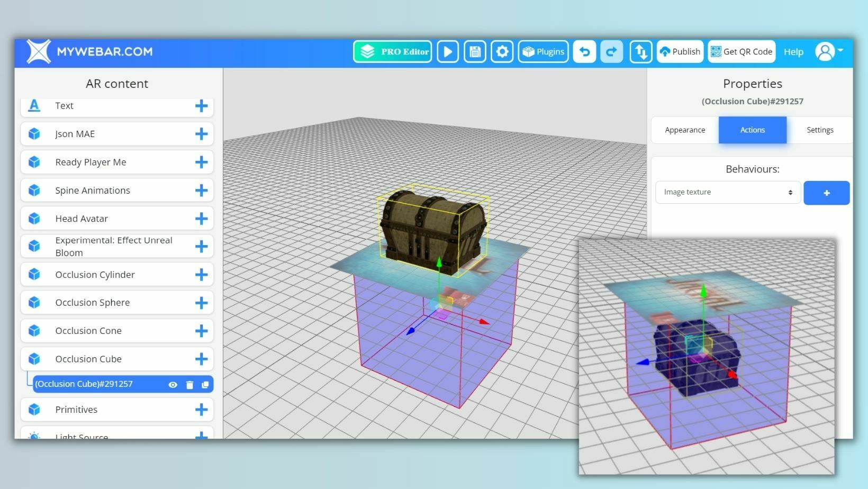Undo the last action

584,51
